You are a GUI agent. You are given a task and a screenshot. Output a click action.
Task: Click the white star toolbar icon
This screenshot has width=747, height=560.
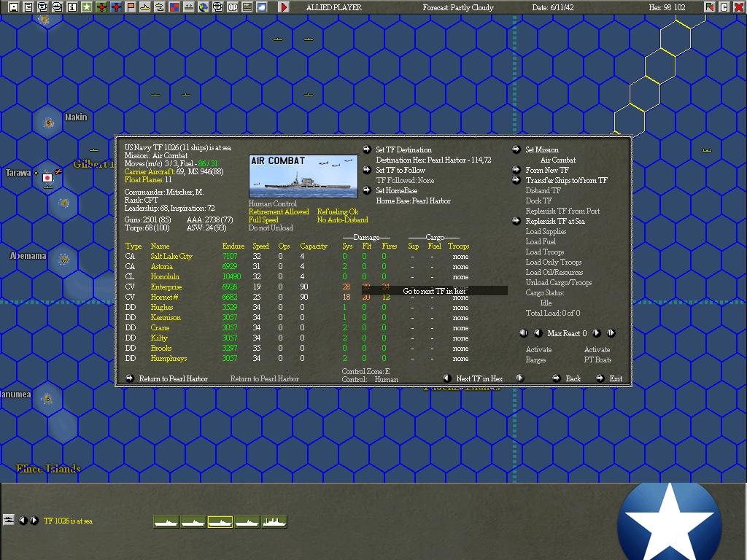tap(86, 7)
